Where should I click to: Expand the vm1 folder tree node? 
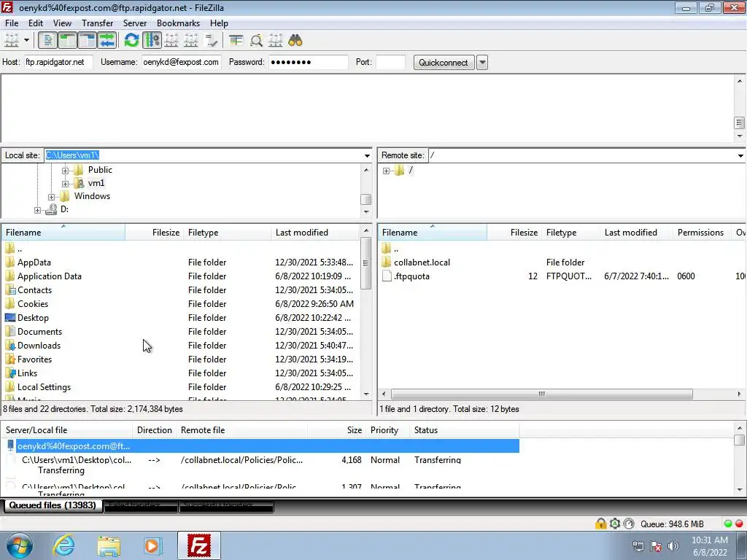click(65, 183)
